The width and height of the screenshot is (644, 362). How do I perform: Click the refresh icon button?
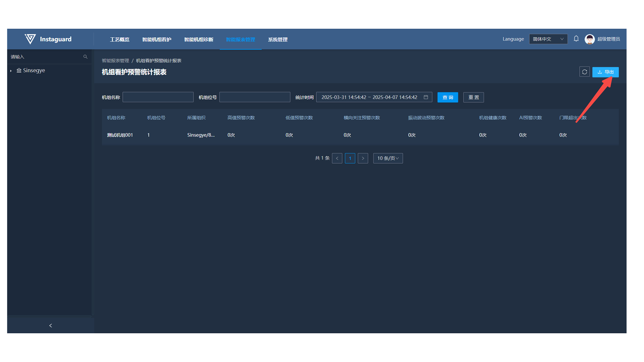[584, 72]
